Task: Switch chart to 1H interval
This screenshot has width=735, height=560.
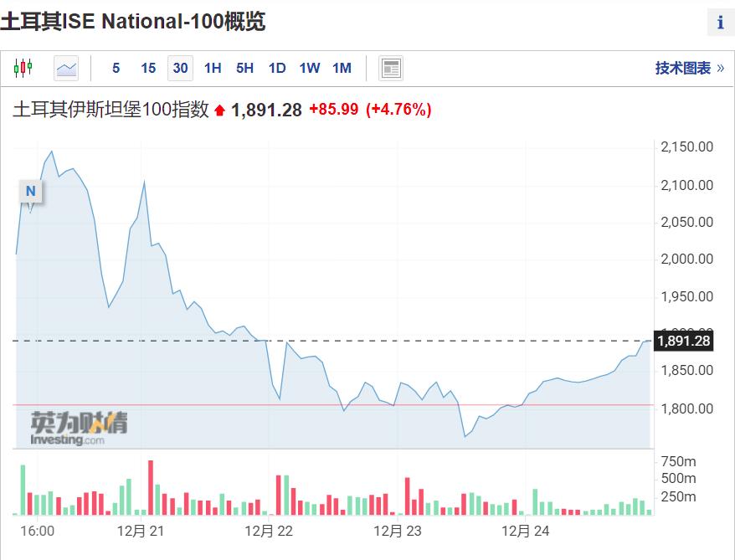Action: pyautogui.click(x=213, y=68)
